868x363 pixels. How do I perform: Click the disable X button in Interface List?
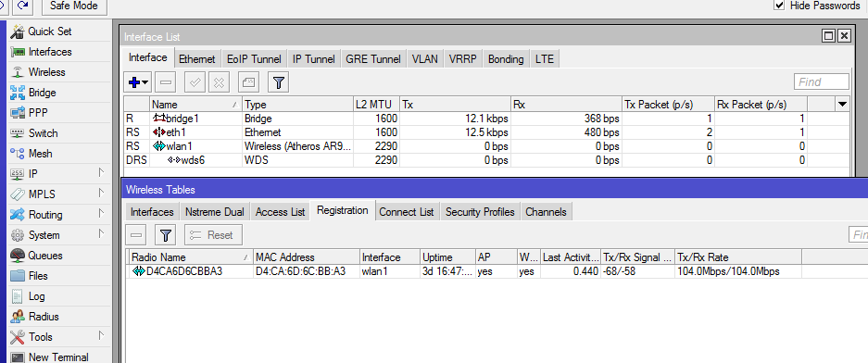pos(220,83)
